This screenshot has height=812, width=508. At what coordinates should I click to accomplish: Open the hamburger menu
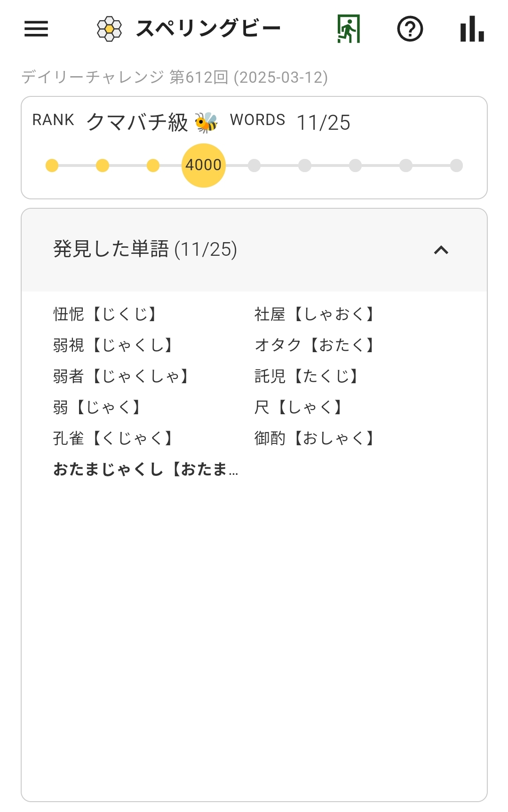point(36,29)
